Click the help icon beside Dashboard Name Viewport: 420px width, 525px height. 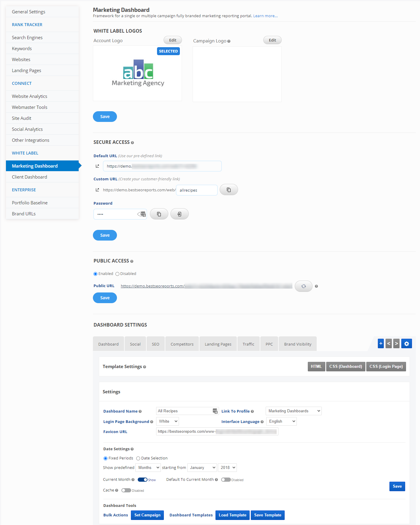[140, 411]
